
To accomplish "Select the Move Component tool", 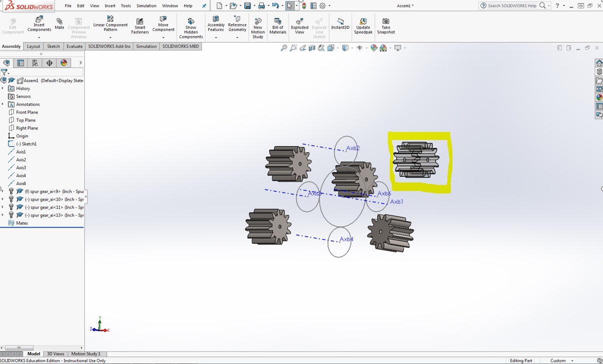I will click(163, 24).
